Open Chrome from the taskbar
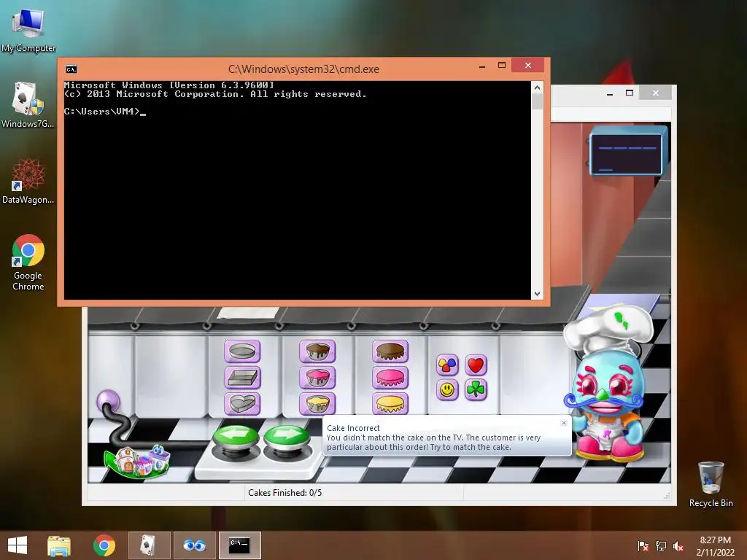Image resolution: width=747 pixels, height=560 pixels. tap(104, 545)
